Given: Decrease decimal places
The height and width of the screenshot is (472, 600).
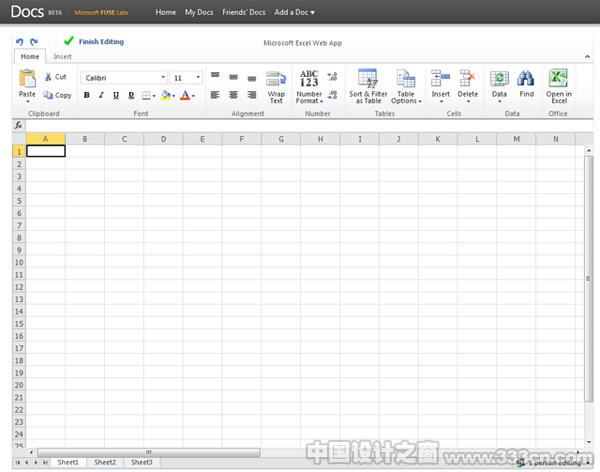Looking at the screenshot, I should 333,95.
